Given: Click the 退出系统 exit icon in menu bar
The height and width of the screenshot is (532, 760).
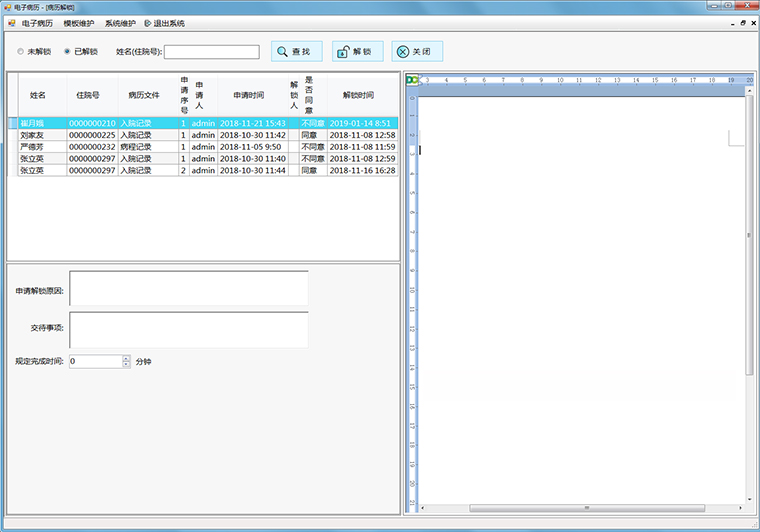Looking at the screenshot, I should click(148, 23).
